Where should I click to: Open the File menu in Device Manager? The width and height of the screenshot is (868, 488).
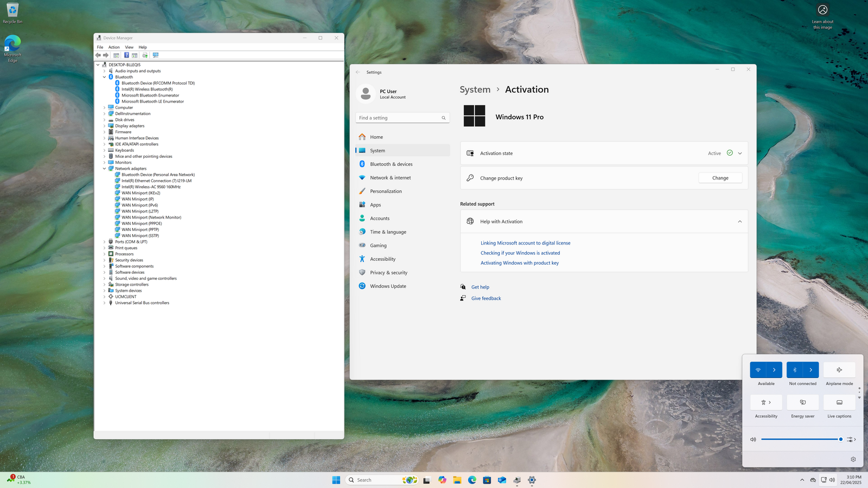coord(100,47)
